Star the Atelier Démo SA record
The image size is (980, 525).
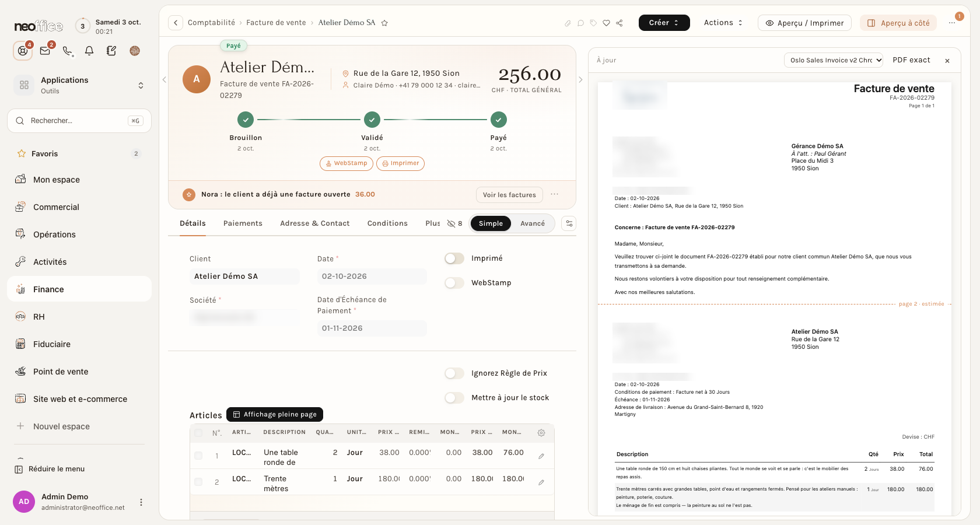click(x=384, y=23)
